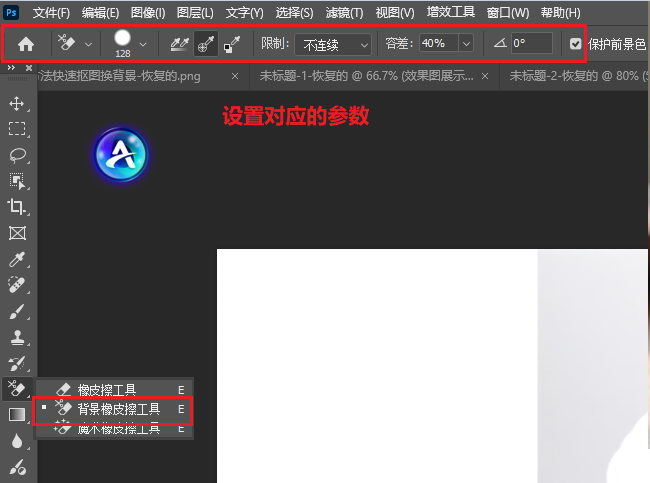Screen dimensions: 650x483
Task: Click the Home icon in options bar
Action: click(26, 44)
